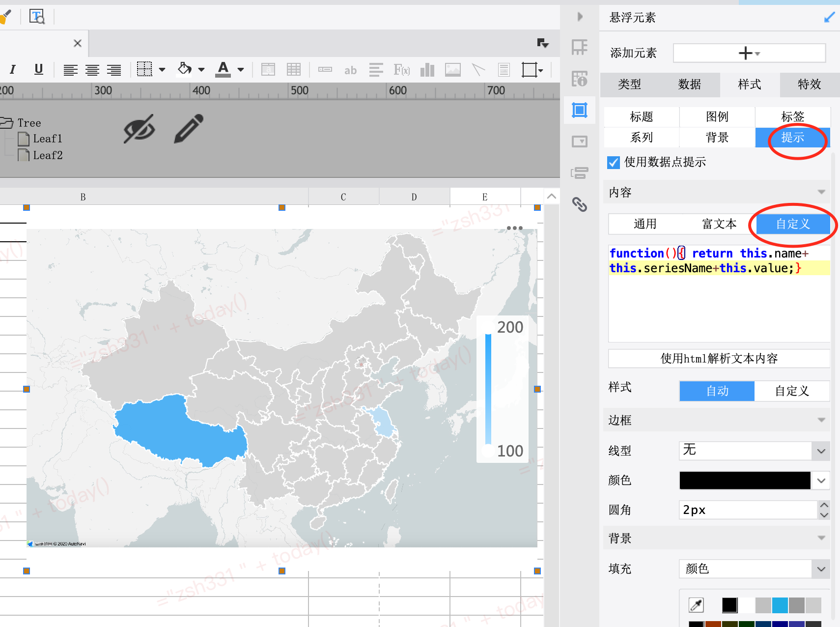Switch to 样式 tab
The height and width of the screenshot is (627, 840).
point(750,85)
